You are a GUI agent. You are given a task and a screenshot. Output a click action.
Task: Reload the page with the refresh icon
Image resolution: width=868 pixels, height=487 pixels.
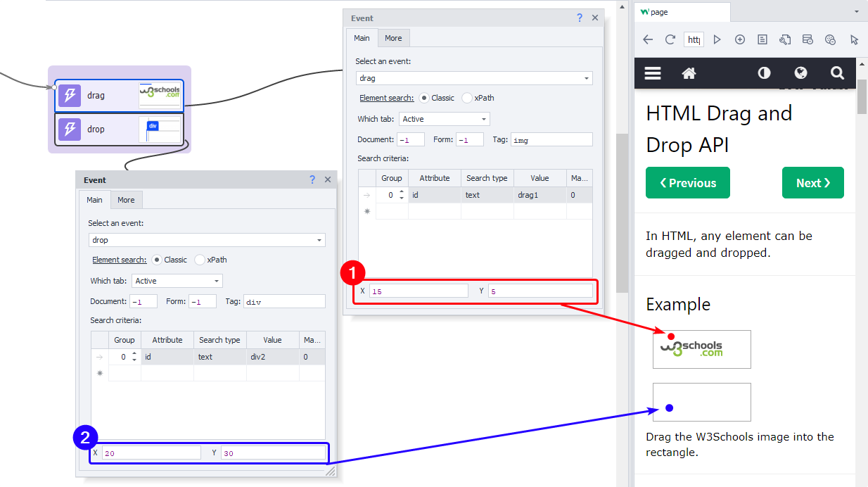[670, 40]
